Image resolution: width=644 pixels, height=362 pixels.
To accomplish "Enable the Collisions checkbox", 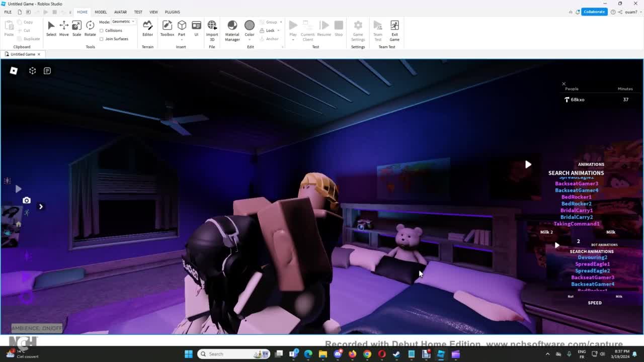I will pyautogui.click(x=102, y=31).
